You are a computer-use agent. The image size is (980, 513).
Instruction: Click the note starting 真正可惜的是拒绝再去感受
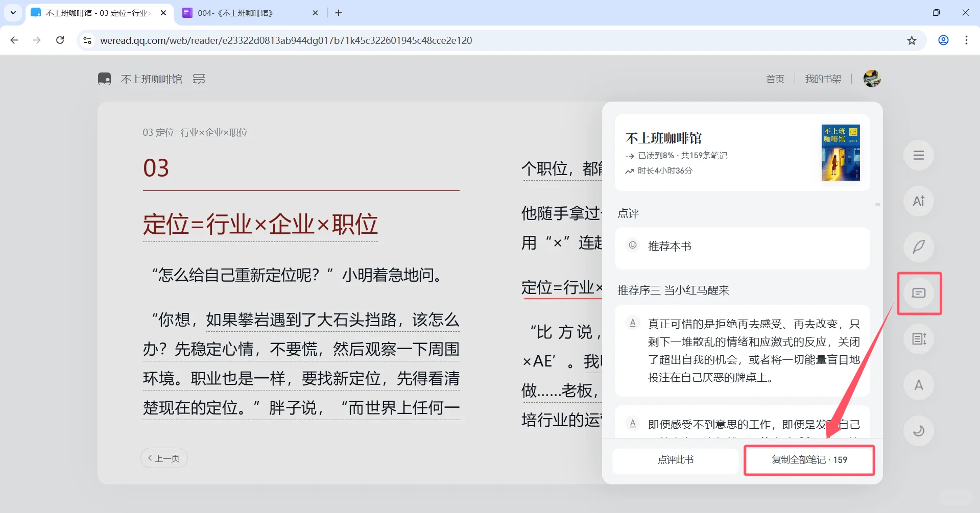pyautogui.click(x=742, y=351)
